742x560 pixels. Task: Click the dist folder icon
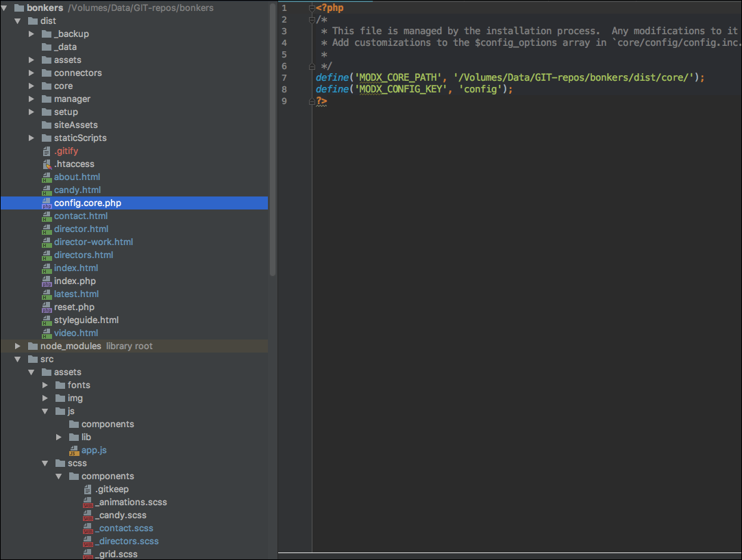[x=34, y=21]
